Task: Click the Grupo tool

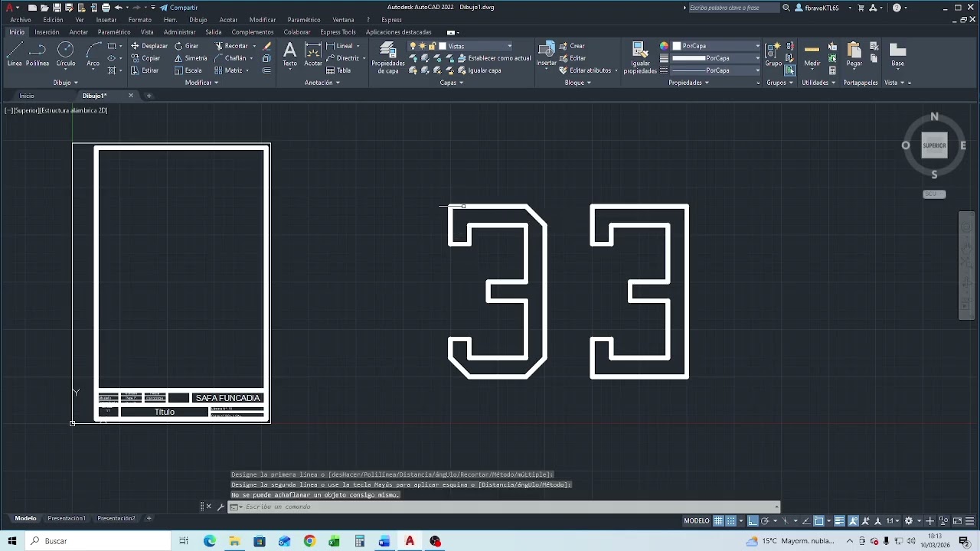Action: [773, 54]
